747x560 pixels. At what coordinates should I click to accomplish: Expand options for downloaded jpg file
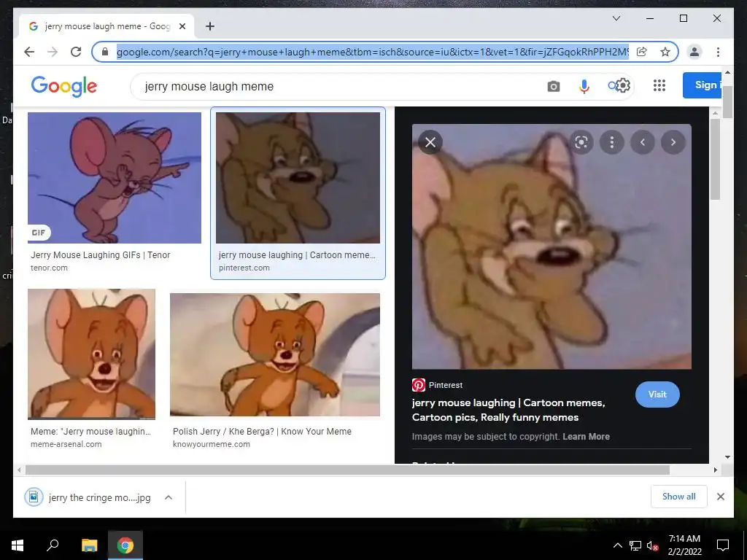pos(169,497)
